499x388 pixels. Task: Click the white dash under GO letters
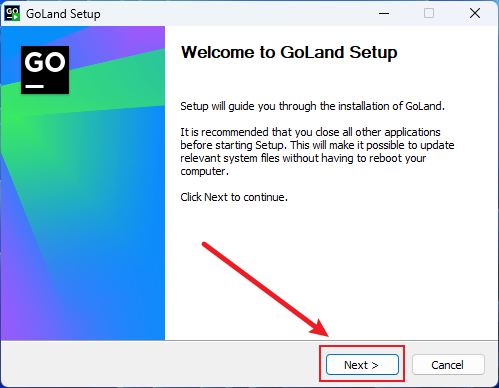point(35,86)
